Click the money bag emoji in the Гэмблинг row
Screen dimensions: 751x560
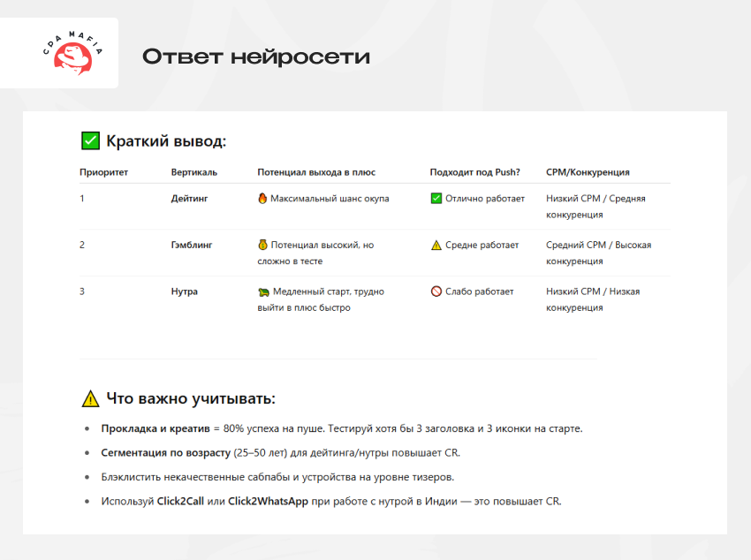262,245
